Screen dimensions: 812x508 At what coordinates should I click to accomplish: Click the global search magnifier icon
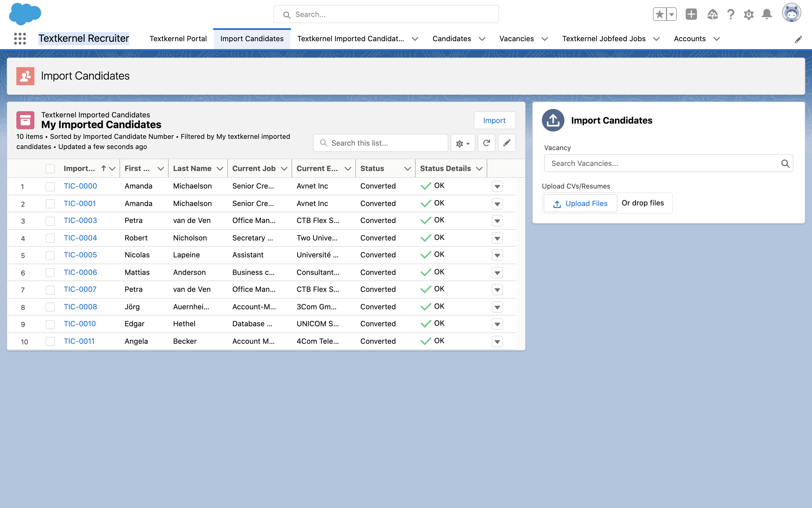click(x=286, y=15)
